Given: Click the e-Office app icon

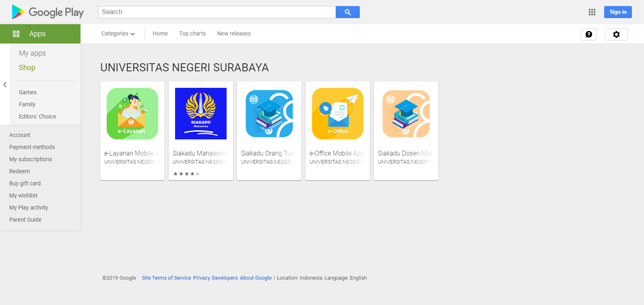Looking at the screenshot, I should [x=338, y=114].
